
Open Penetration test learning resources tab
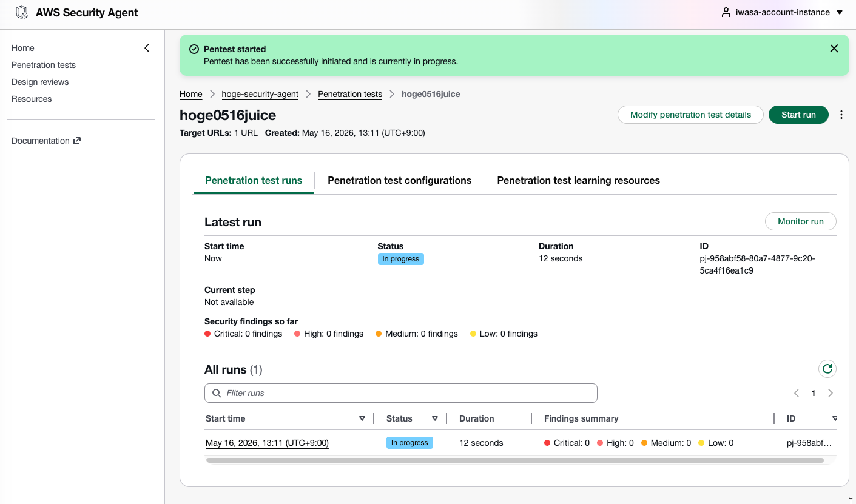tap(578, 180)
